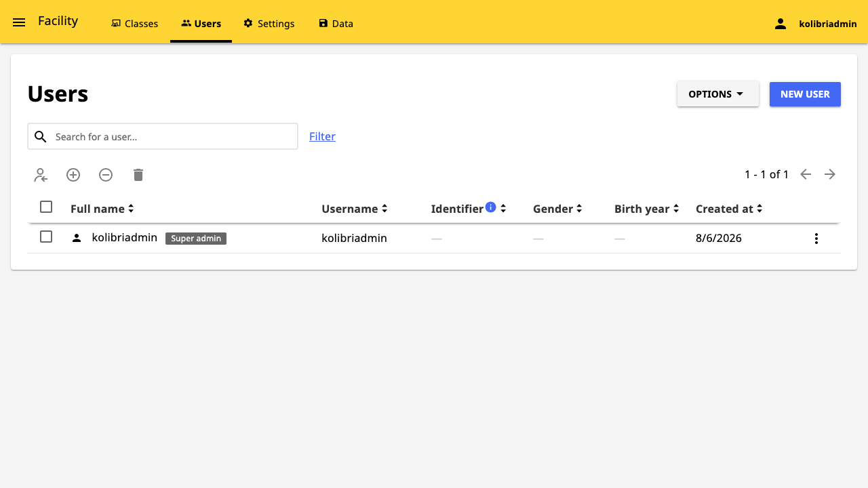Go to previous page arrow

point(806,174)
